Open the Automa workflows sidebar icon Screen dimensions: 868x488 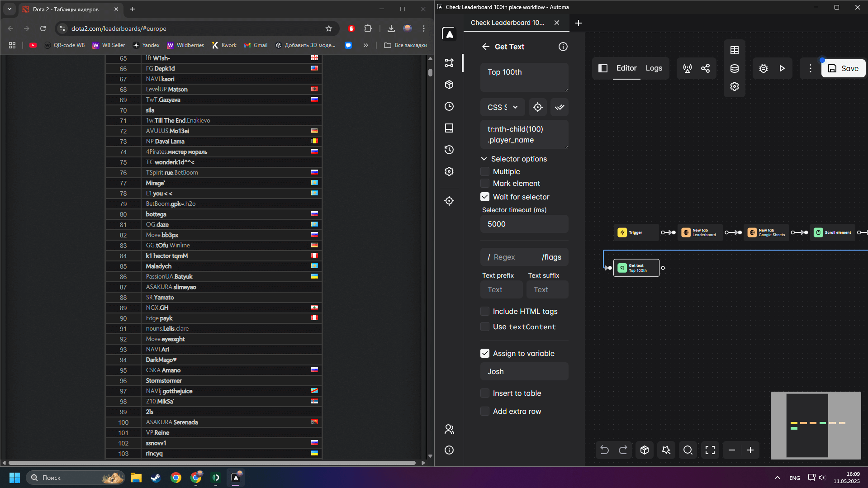[449, 63]
